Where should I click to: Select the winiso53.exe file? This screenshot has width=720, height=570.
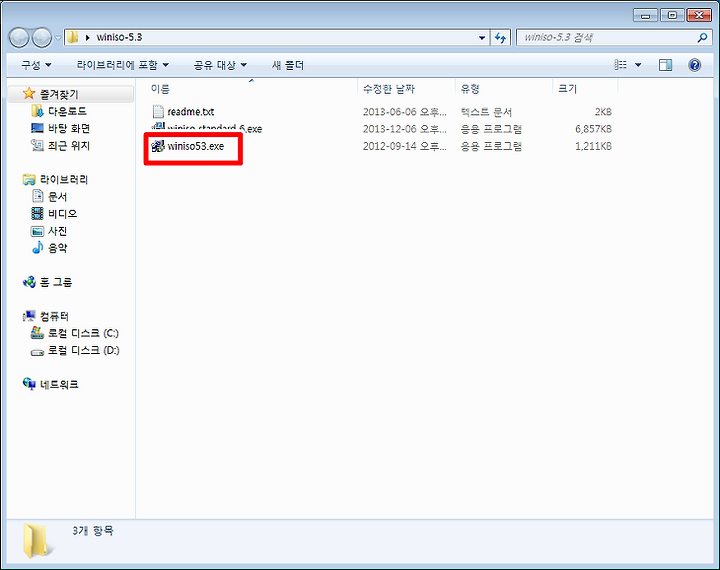[x=196, y=146]
